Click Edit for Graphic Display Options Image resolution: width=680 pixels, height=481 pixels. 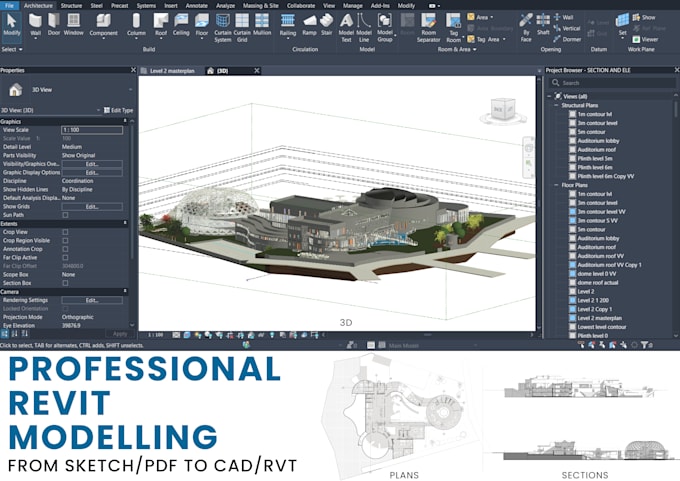92,173
